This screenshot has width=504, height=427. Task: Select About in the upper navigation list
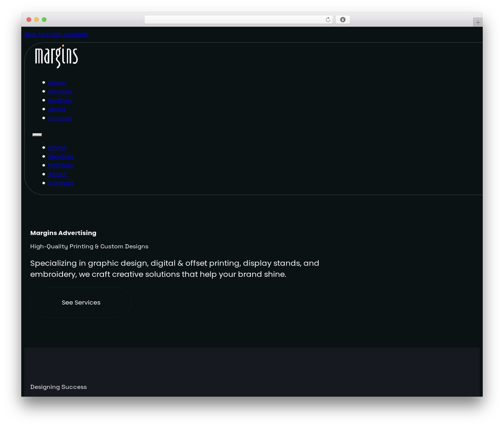pos(57,109)
